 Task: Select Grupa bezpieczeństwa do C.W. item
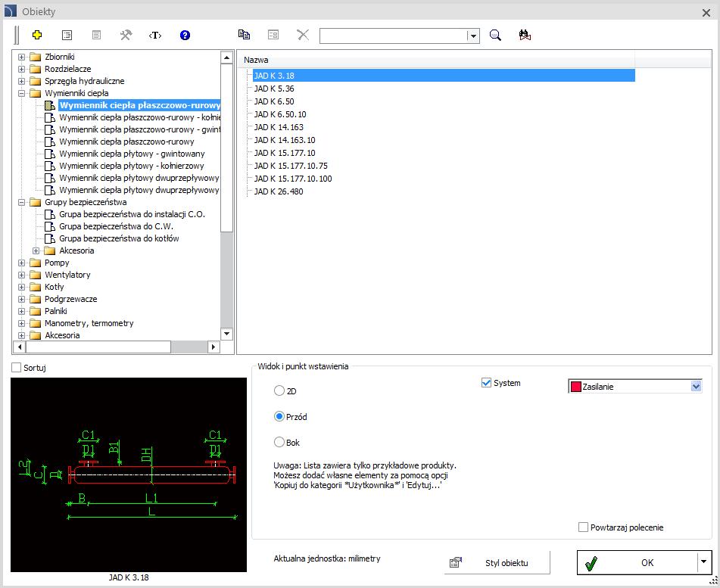[x=116, y=226]
